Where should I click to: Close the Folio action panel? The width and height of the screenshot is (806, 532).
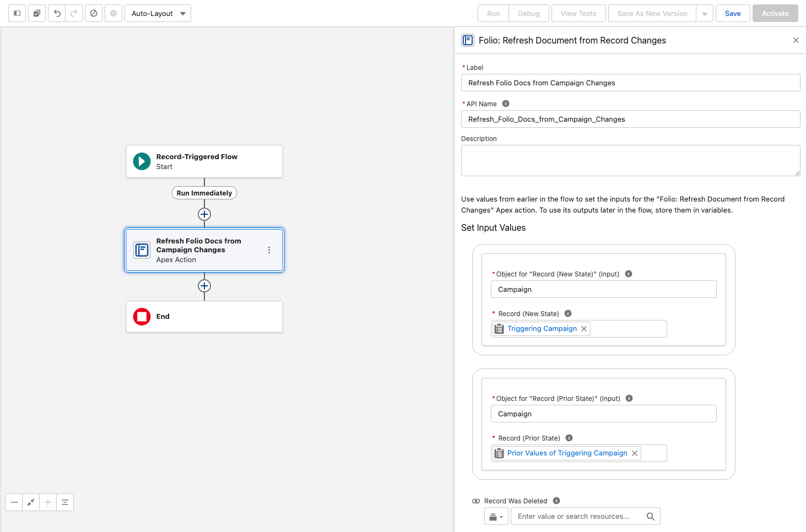click(796, 40)
